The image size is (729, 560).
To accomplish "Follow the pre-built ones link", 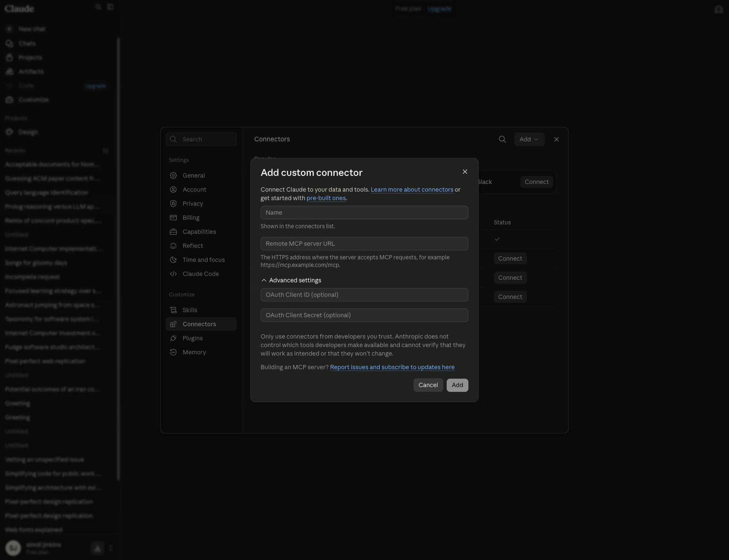I will [x=326, y=198].
